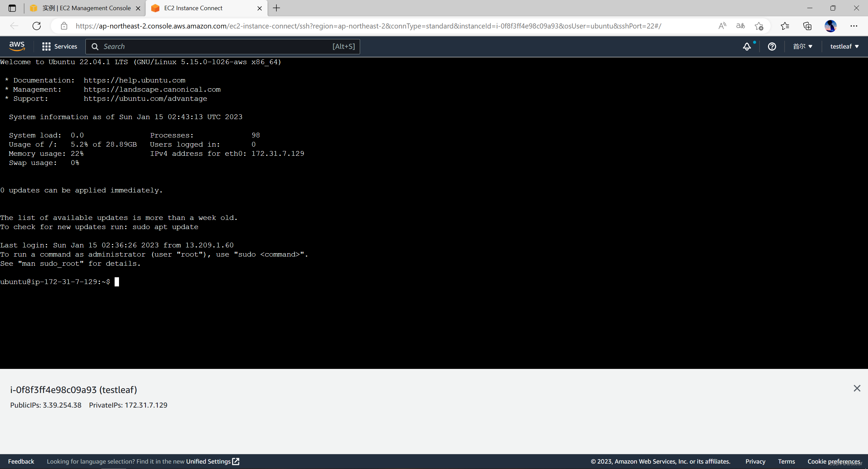Open the notifications bell
Image resolution: width=868 pixels, height=469 pixels.
pyautogui.click(x=747, y=46)
